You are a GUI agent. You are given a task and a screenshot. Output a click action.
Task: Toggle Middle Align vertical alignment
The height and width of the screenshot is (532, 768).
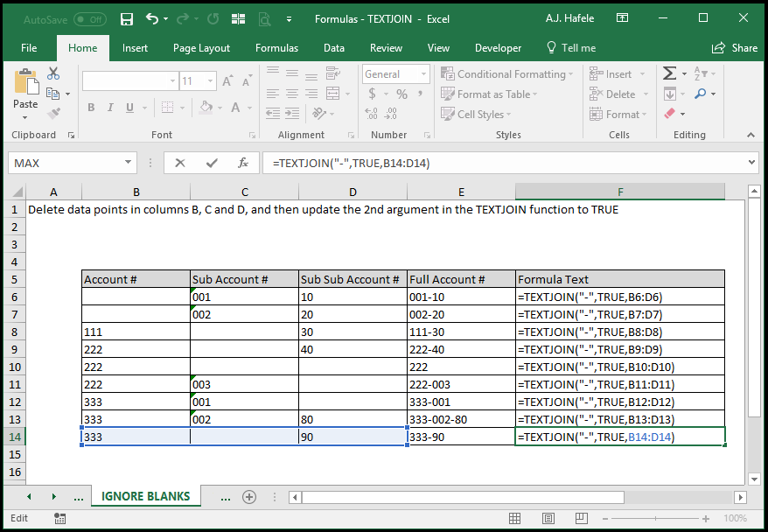[292, 73]
